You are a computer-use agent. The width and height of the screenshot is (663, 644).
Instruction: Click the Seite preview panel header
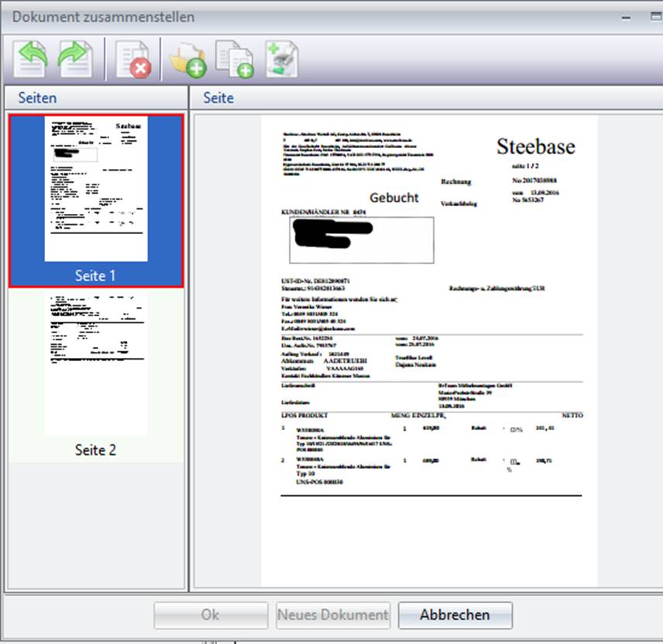tap(426, 98)
